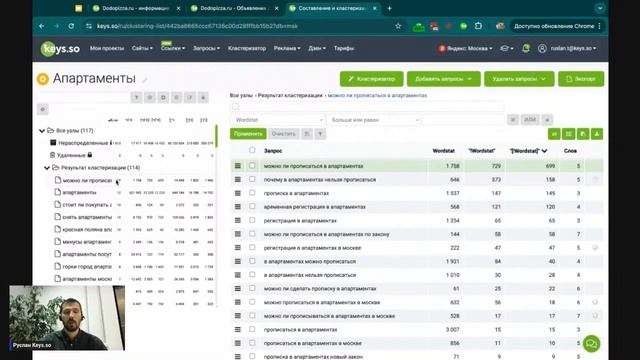Open the 'Добавить запросы' dropdown button
The image size is (640, 360).
coord(443,79)
